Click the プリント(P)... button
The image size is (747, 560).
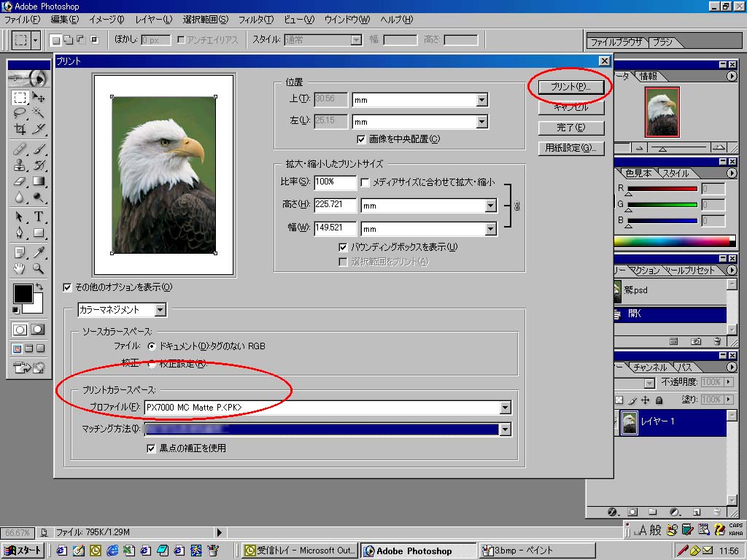(x=570, y=87)
